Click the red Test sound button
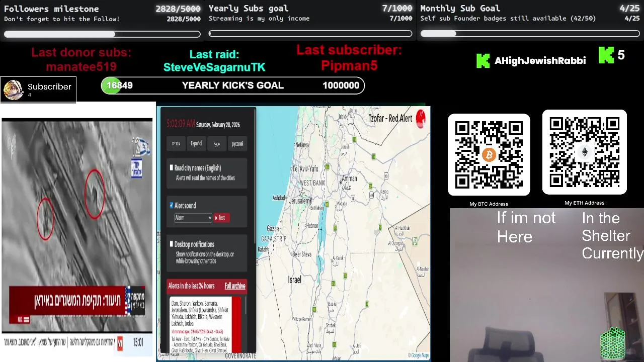Image resolution: width=644 pixels, height=362 pixels. click(x=222, y=218)
